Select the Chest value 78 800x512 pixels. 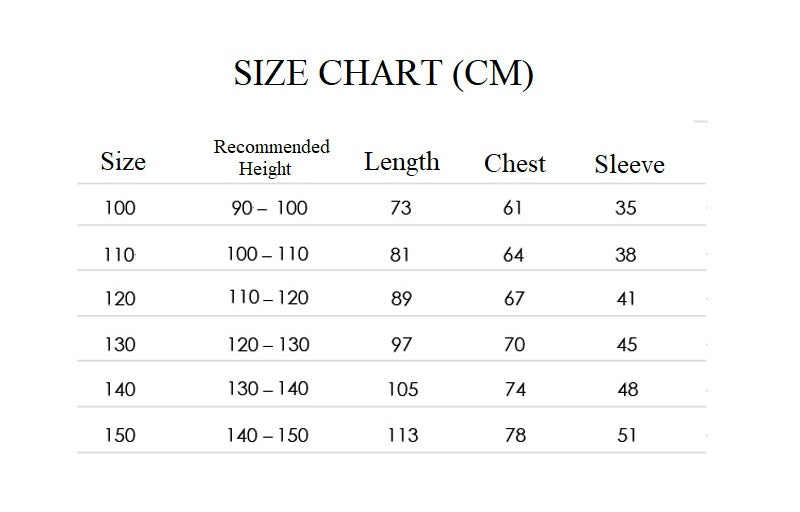[x=515, y=435]
